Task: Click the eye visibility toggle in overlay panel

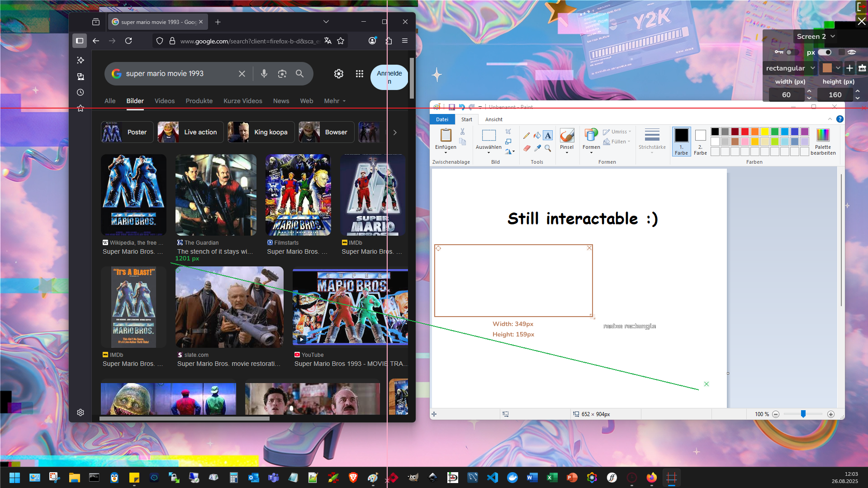Action: coord(852,52)
